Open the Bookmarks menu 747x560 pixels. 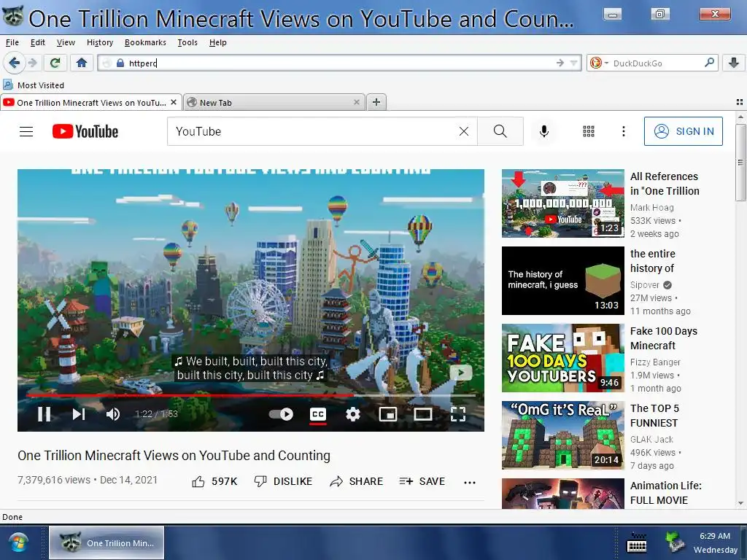coord(145,42)
